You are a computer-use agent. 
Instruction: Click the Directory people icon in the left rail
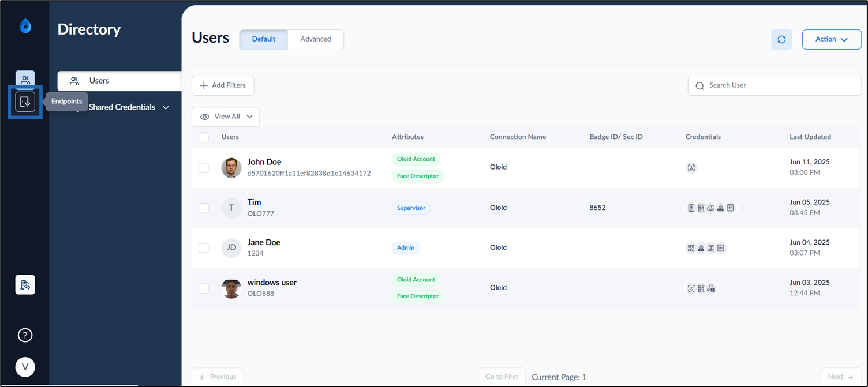click(25, 80)
